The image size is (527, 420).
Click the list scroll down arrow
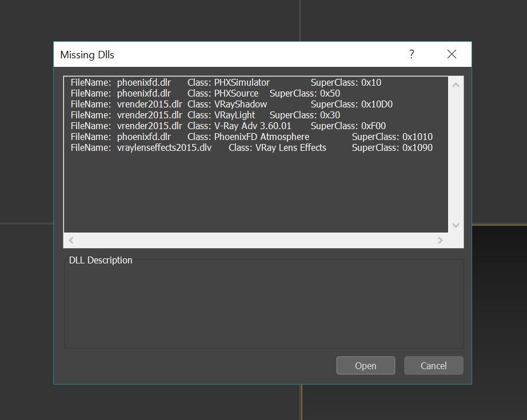(x=456, y=225)
